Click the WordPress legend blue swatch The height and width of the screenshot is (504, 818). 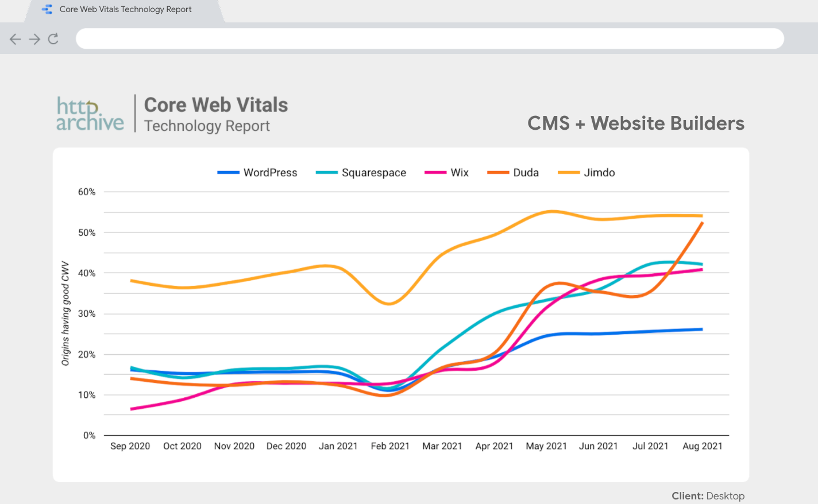[228, 173]
